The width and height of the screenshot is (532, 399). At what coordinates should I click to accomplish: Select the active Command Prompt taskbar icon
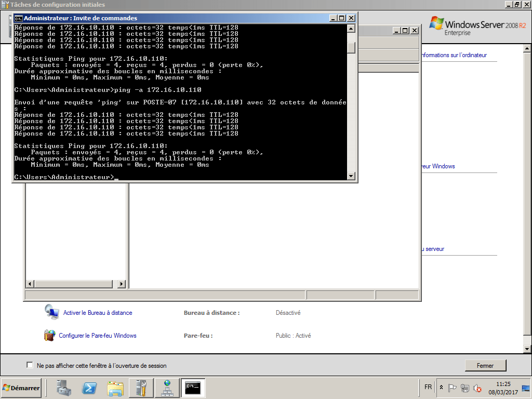(193, 388)
